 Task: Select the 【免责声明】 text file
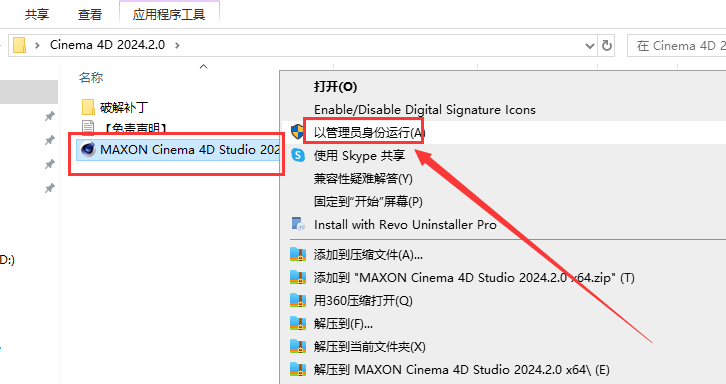click(135, 127)
